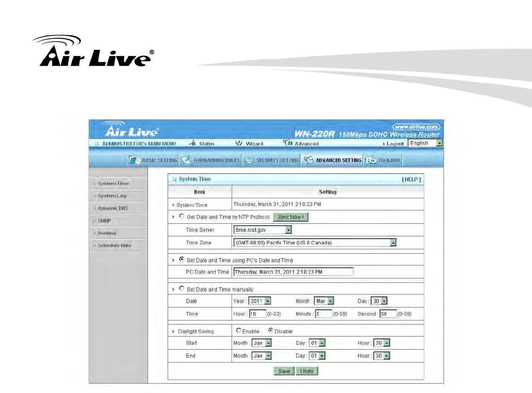The height and width of the screenshot is (393, 532).
Task: Click the Save button
Action: 284,371
